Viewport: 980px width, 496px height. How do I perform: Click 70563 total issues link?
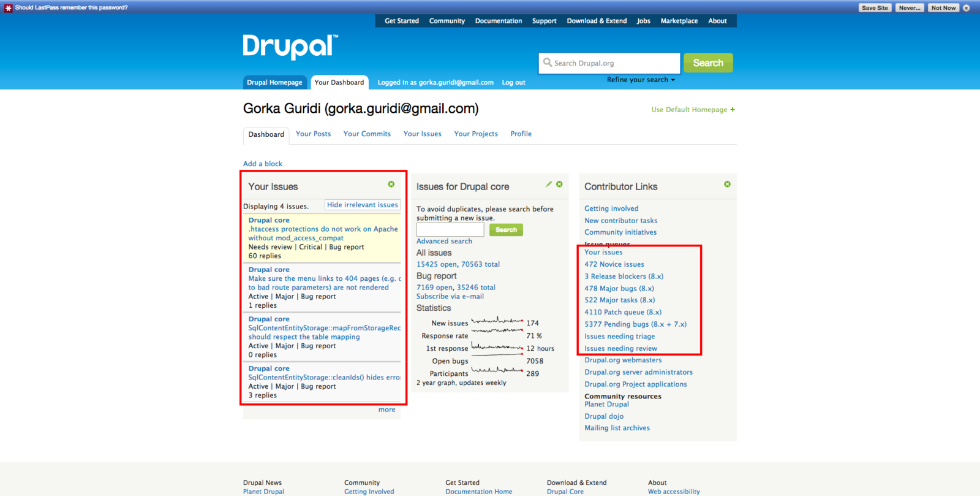pyautogui.click(x=480, y=264)
